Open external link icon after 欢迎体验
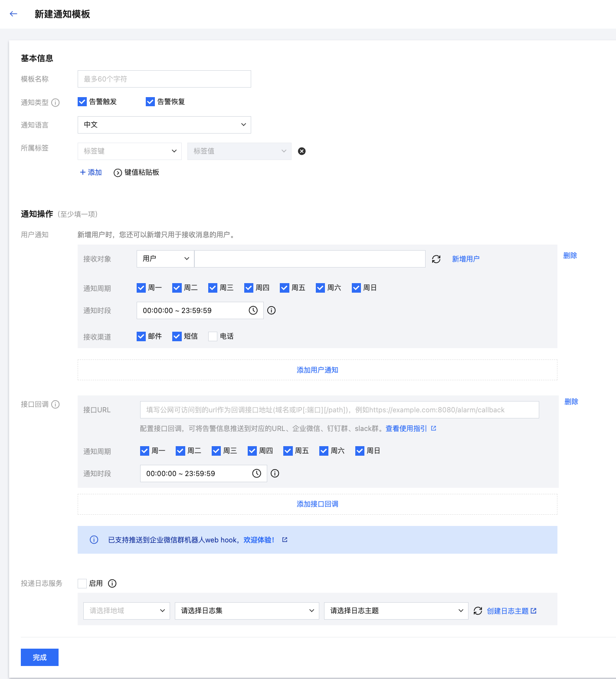 click(285, 540)
